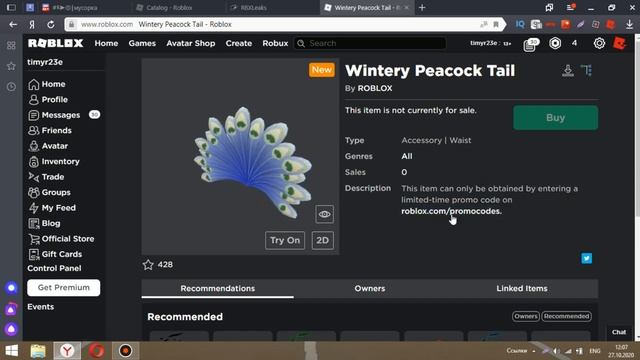Viewport: 640px width, 360px height.
Task: Click the Yandex Browser taskbar icon
Action: [x=67, y=351]
